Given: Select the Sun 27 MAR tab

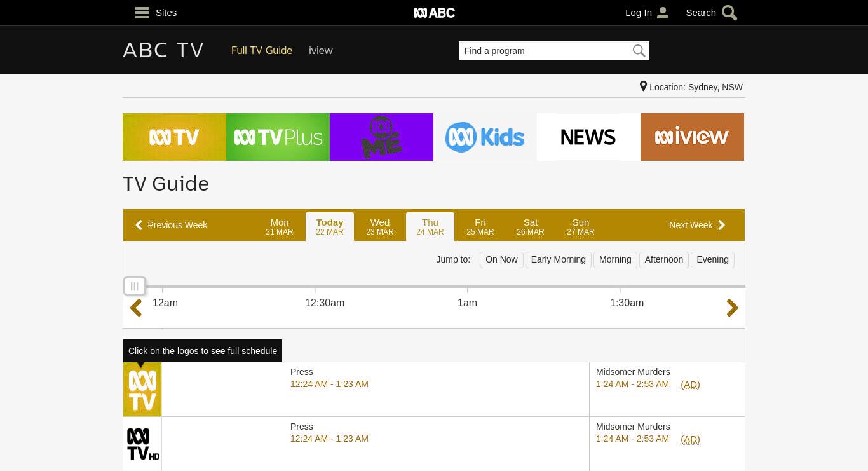Looking at the screenshot, I should (x=581, y=226).
